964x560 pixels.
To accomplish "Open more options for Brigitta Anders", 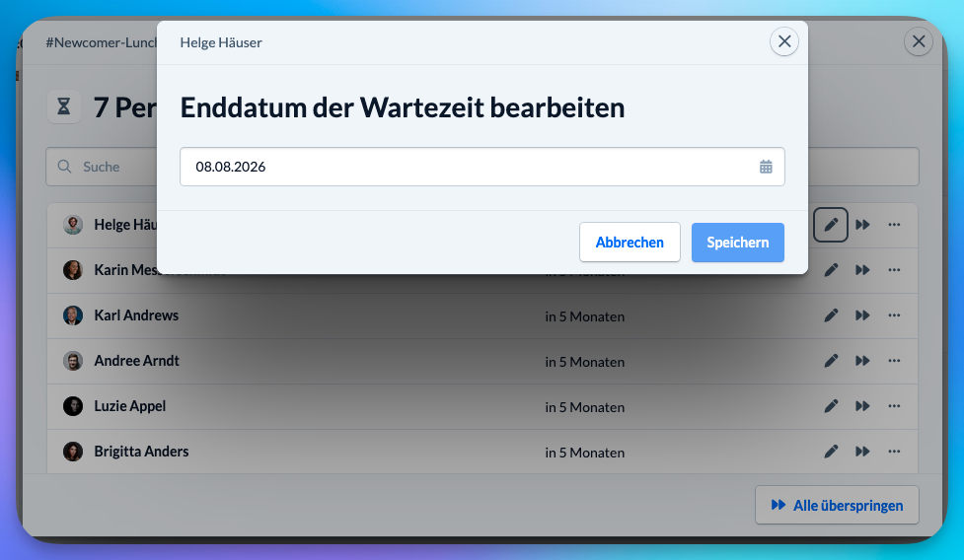I will click(894, 452).
